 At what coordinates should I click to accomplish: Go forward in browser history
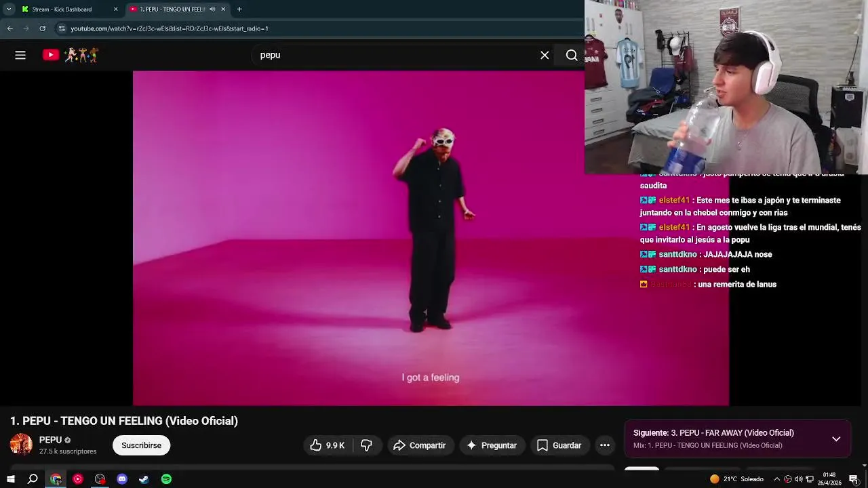pos(26,28)
